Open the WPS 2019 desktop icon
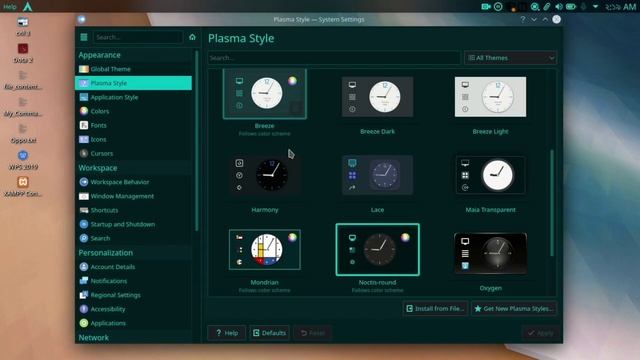The width and height of the screenshot is (640, 360). 23,160
